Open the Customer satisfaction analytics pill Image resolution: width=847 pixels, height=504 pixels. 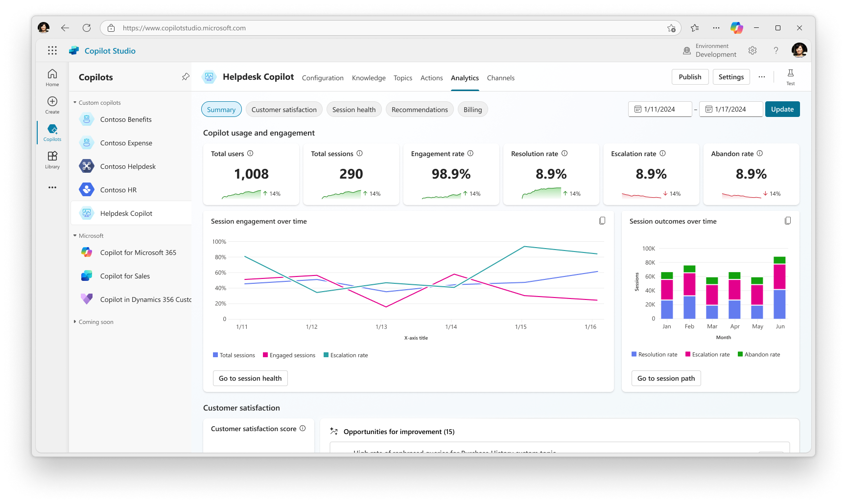[x=284, y=109]
